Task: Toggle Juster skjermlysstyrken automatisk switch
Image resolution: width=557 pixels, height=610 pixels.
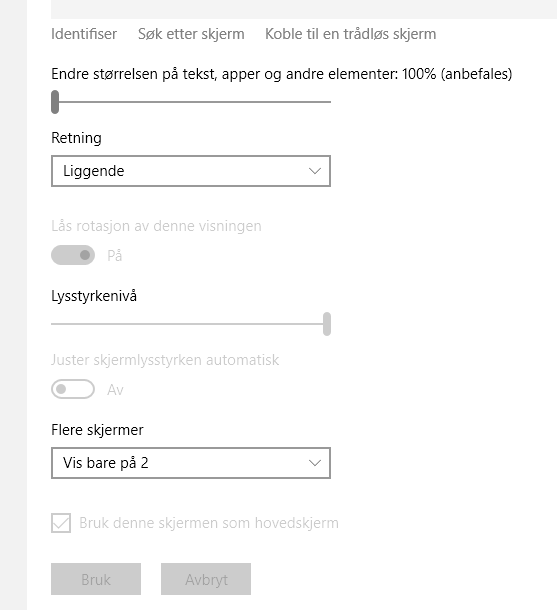Action: point(73,389)
